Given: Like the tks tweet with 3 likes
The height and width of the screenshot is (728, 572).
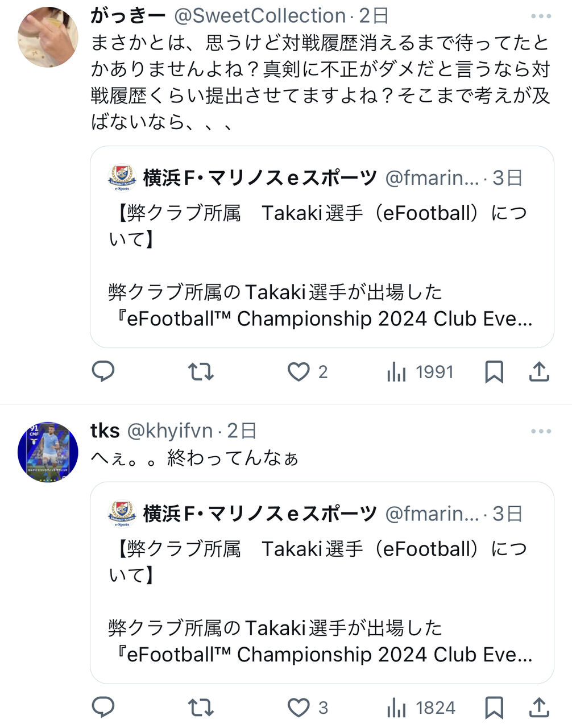Looking at the screenshot, I should pos(307,708).
